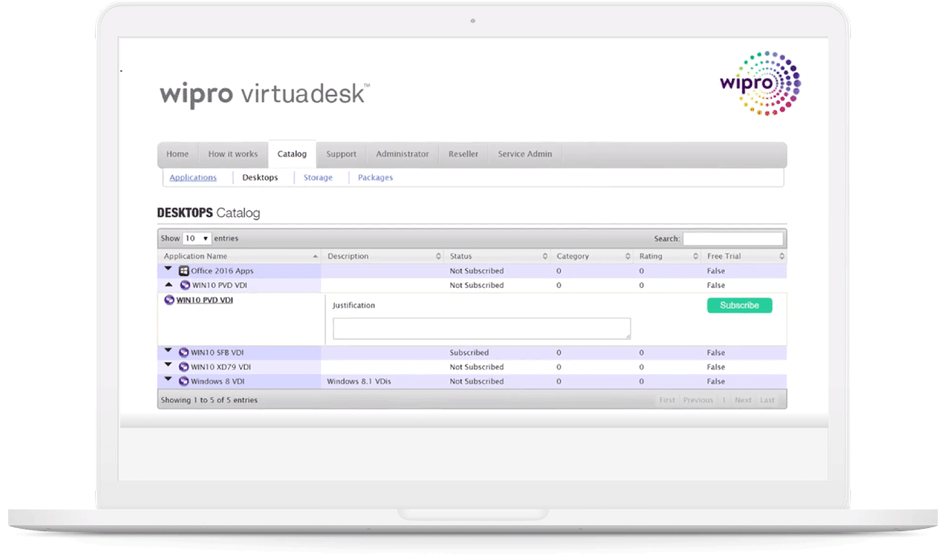Open the Applications sub-tab link
The image size is (938, 560).
(193, 178)
